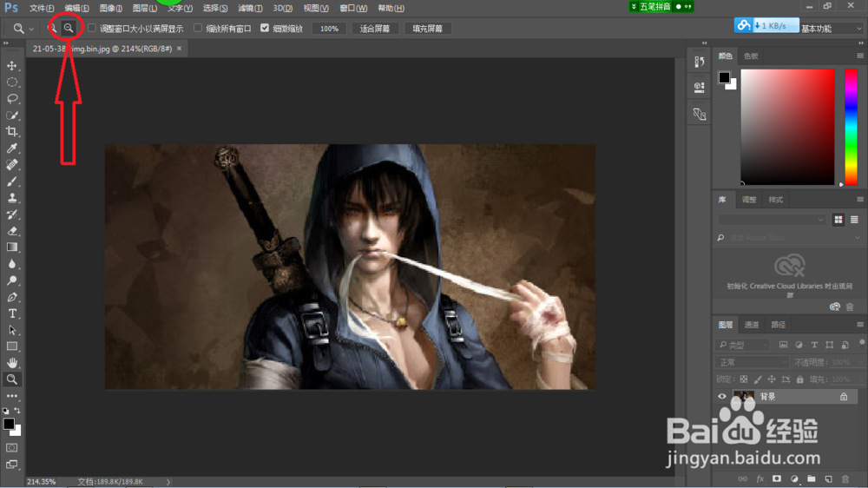Select the History Brush tool
The image size is (868, 488).
coord(11,214)
